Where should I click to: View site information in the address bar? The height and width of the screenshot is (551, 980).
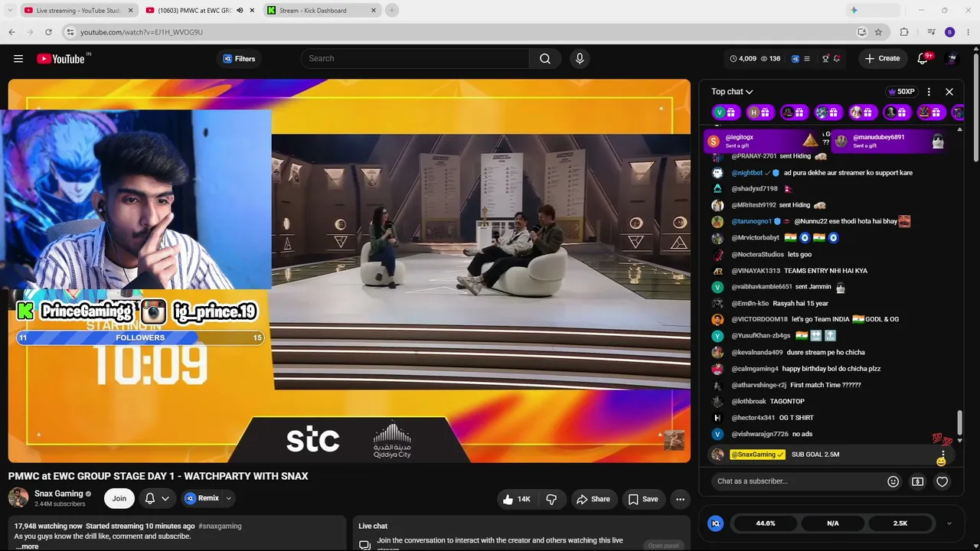point(70,32)
